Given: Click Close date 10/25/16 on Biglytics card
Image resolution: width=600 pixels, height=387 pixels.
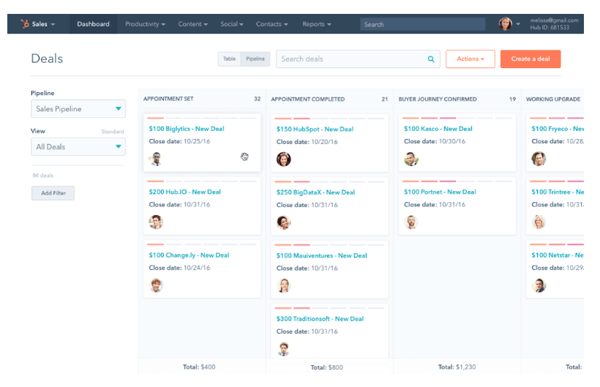Looking at the screenshot, I should (179, 141).
